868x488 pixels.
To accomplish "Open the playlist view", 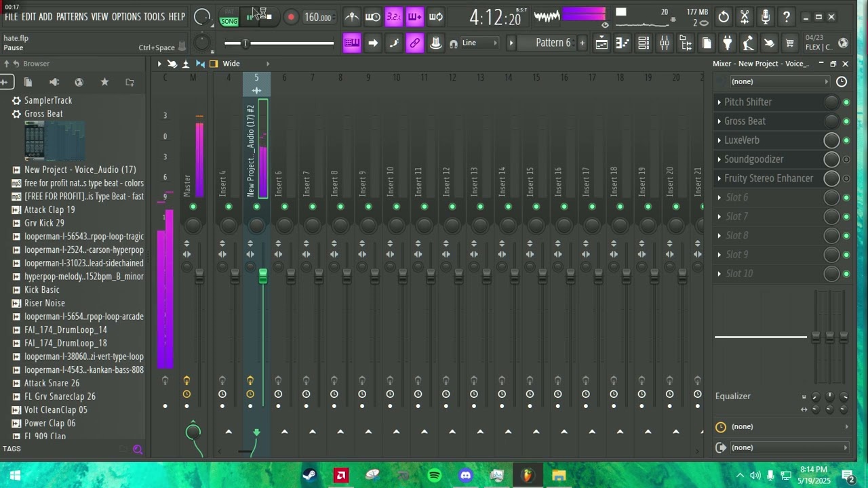I will [x=601, y=43].
